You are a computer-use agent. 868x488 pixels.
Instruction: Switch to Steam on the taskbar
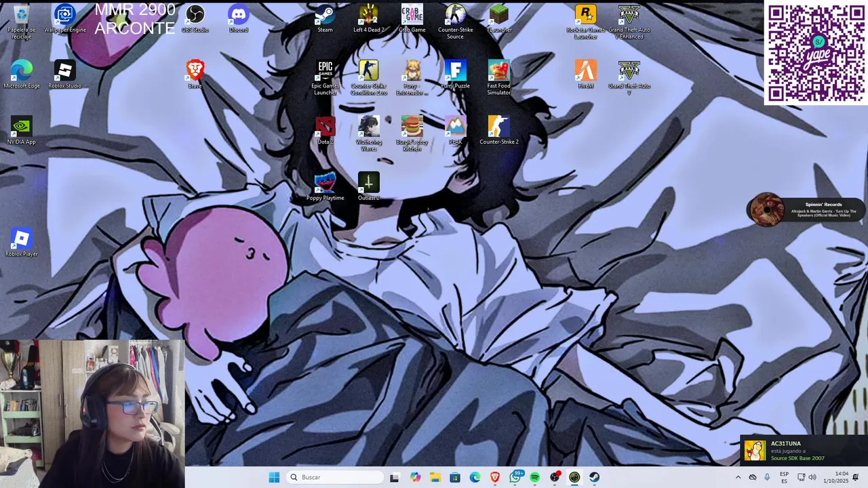[595, 477]
